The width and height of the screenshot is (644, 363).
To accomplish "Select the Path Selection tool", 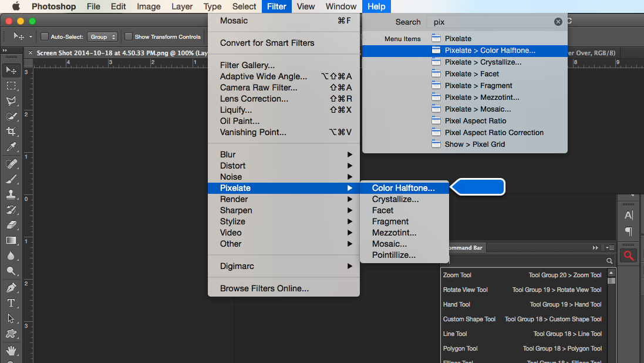I will point(11,318).
